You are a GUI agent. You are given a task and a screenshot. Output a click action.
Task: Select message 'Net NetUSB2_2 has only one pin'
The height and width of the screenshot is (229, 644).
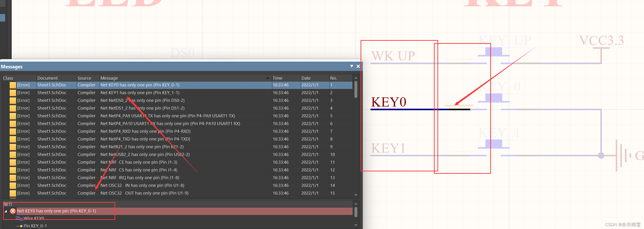(x=145, y=155)
